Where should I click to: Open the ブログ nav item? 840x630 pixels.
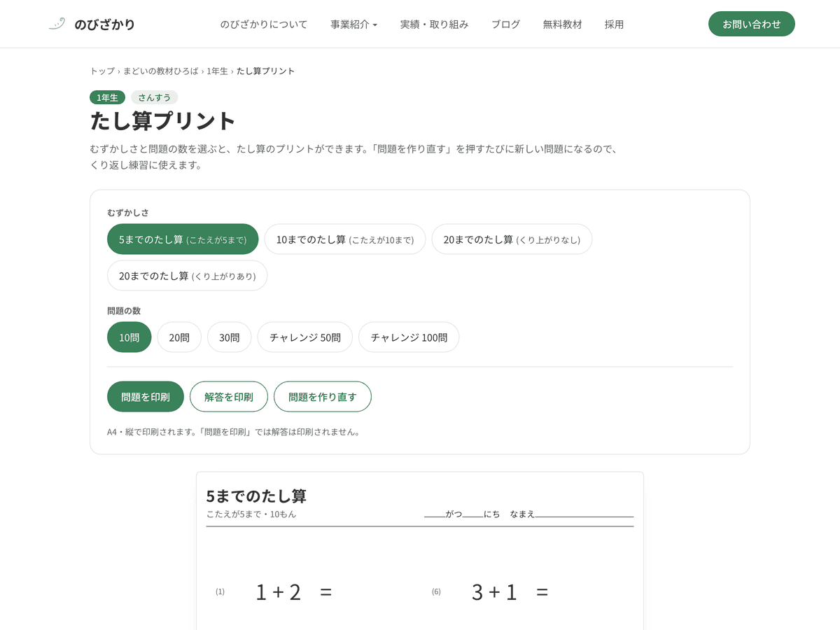[505, 24]
